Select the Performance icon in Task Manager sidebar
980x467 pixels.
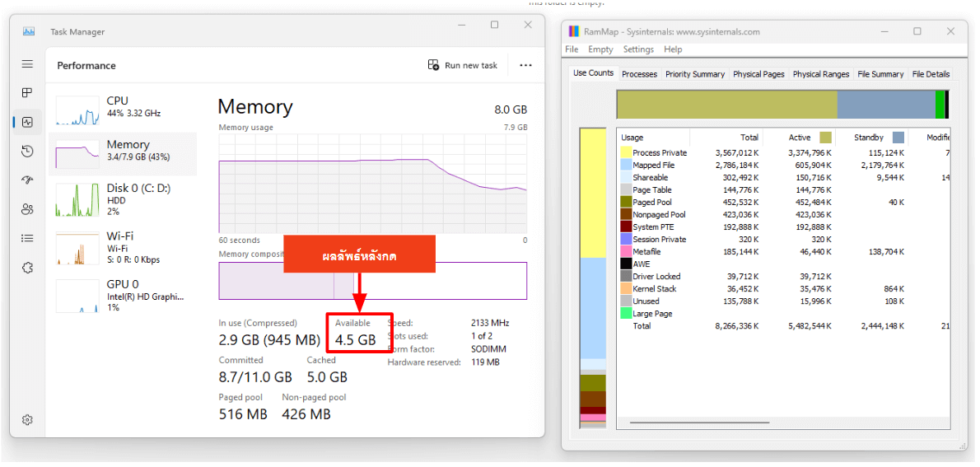tap(27, 122)
